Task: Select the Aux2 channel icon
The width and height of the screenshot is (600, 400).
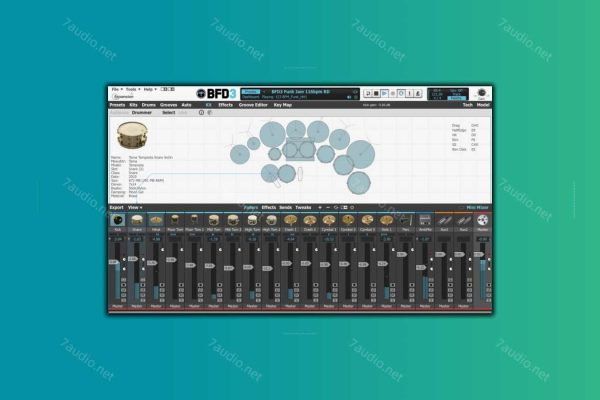Action: 463,220
